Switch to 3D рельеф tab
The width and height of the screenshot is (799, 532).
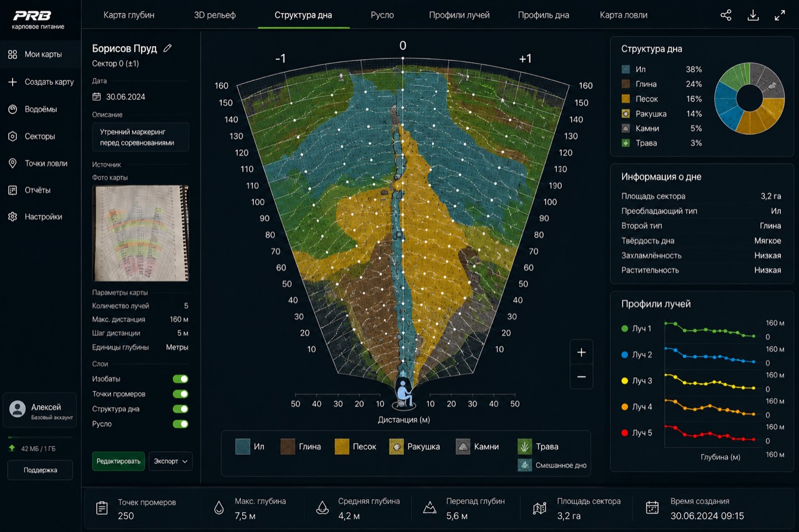pos(215,15)
